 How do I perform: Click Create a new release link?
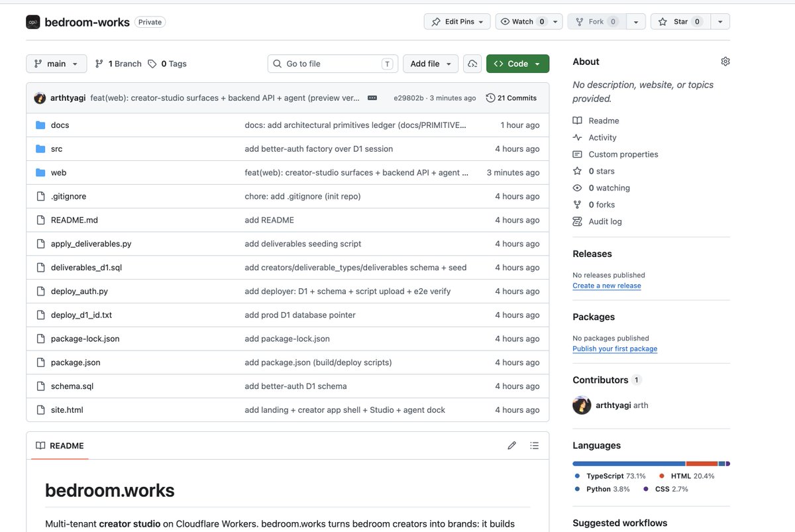607,286
